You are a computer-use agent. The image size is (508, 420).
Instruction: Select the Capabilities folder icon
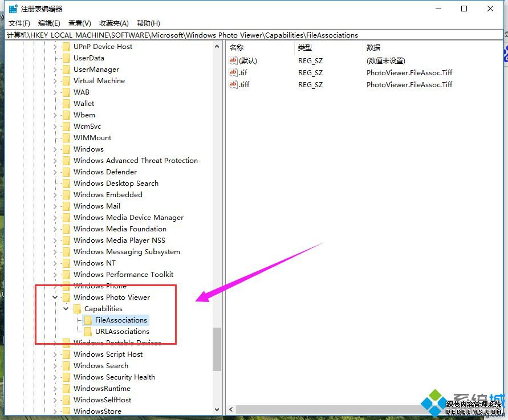[x=77, y=309]
